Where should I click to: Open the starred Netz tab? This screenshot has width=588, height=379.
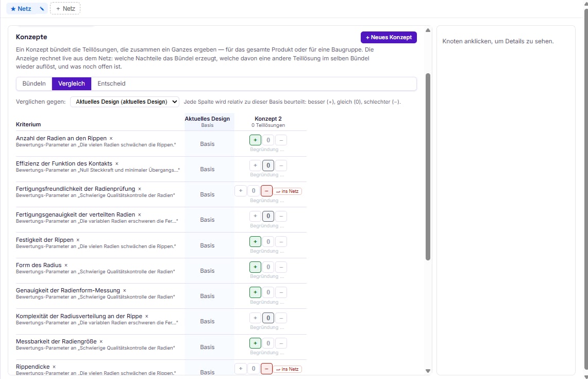point(21,9)
